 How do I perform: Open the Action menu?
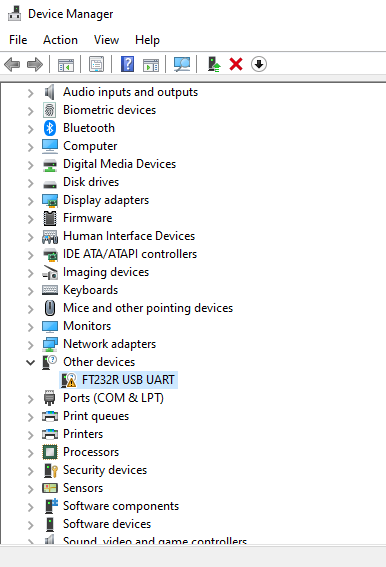coord(60,40)
